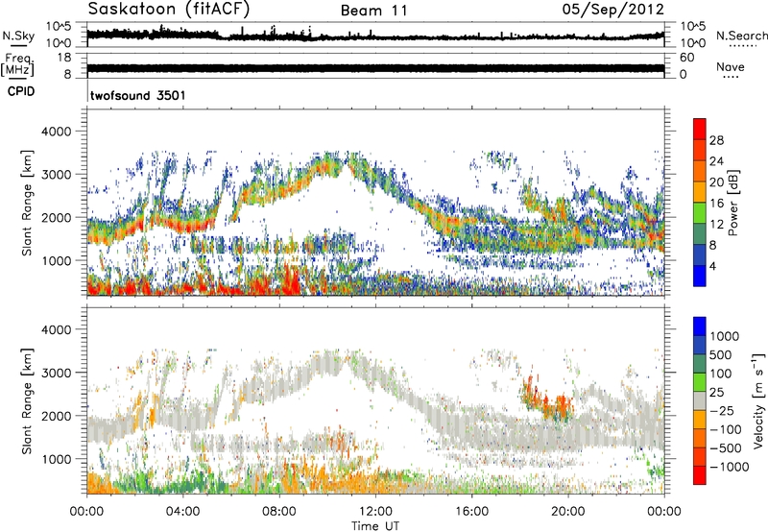The width and height of the screenshot is (768, 532).
Task: Click the '60' label right of frequency panel
Action: pos(686,58)
